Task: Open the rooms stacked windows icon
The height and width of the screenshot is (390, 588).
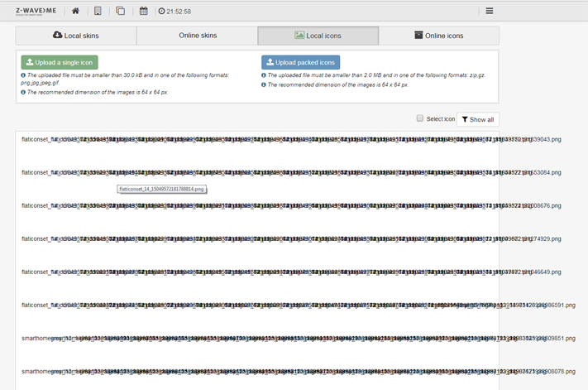Action: [121, 11]
